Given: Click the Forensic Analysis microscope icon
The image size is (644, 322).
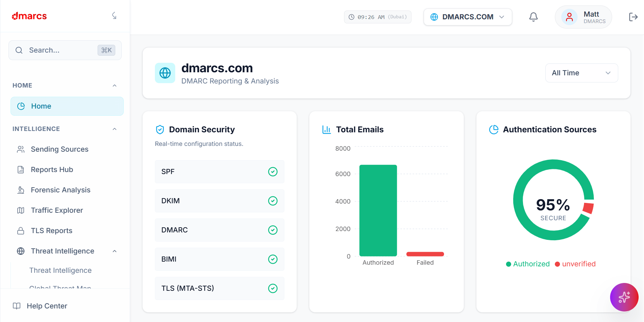Looking at the screenshot, I should 21,190.
